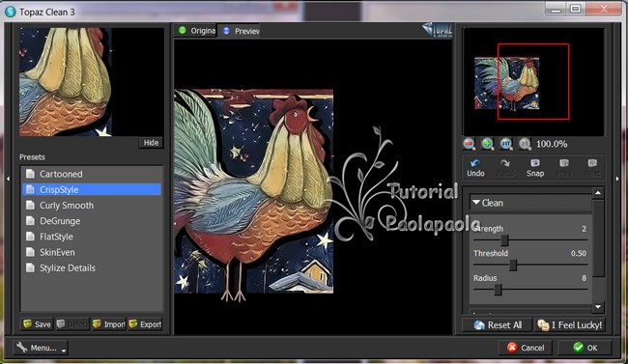Select the Stylize Details preset

tap(92, 267)
